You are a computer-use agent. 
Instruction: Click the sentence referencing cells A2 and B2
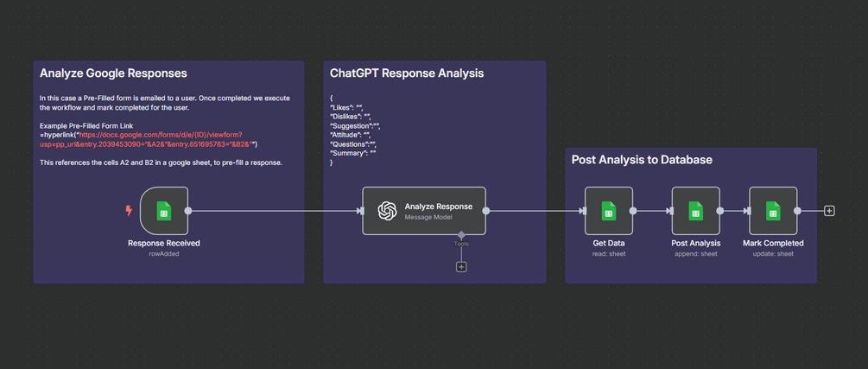[x=162, y=162]
